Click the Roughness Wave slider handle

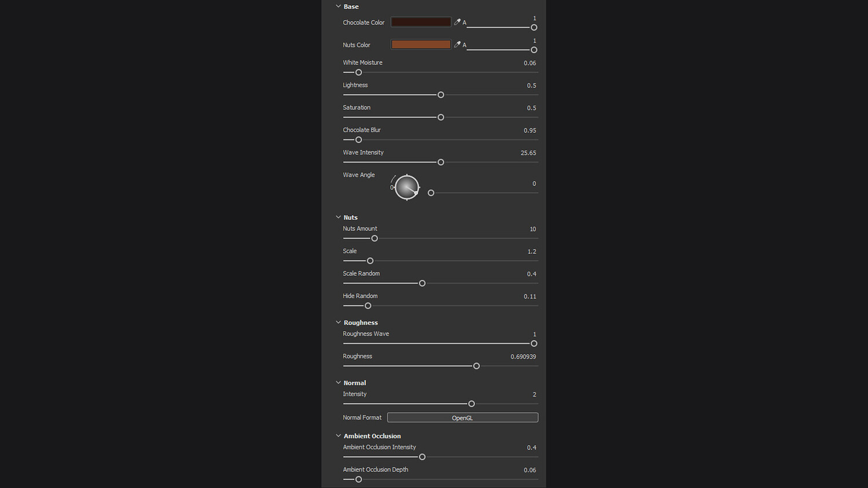534,343
